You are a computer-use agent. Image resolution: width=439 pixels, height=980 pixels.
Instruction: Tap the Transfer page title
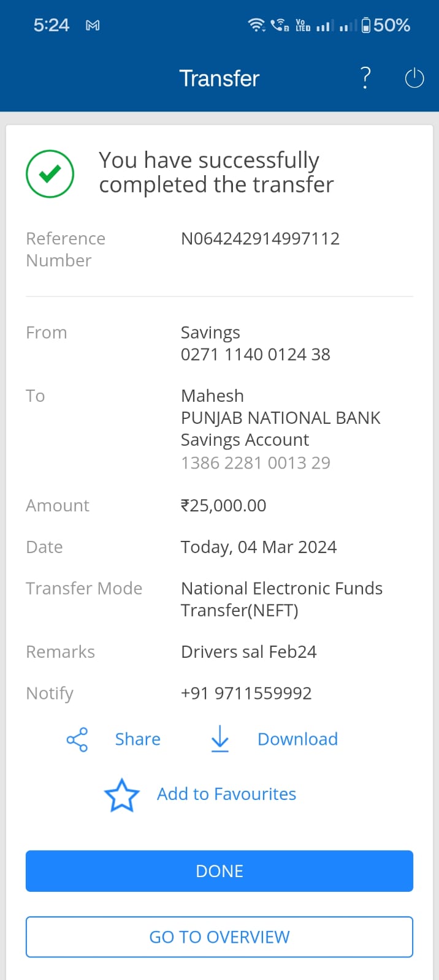click(219, 78)
